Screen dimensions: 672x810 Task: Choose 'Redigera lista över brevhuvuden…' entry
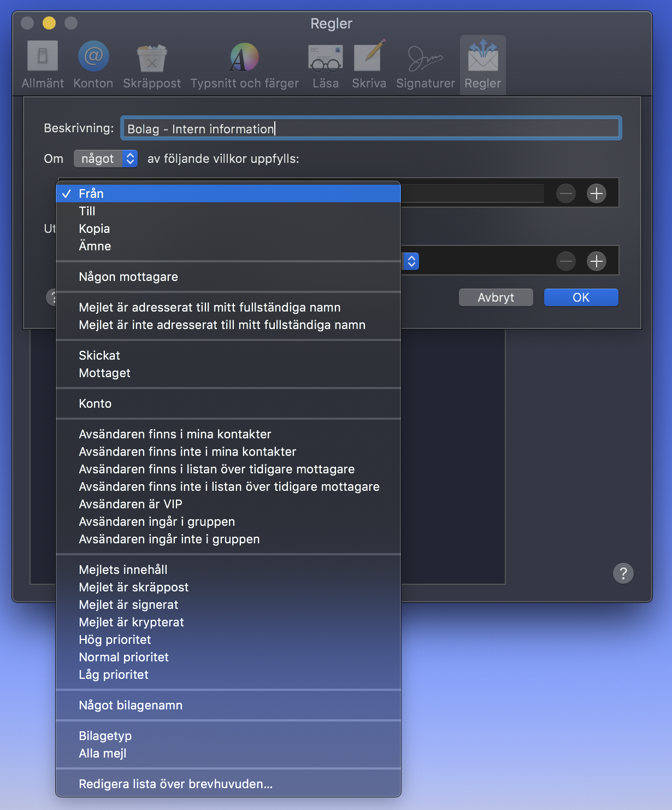[x=175, y=784]
